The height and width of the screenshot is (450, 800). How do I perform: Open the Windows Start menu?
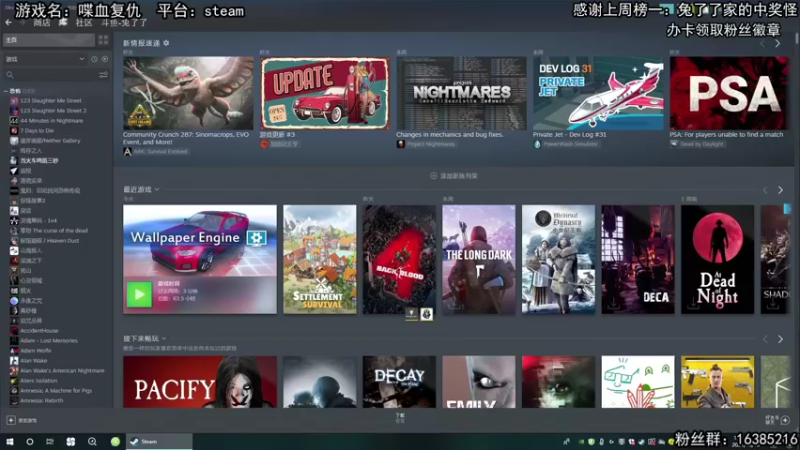pos(10,442)
